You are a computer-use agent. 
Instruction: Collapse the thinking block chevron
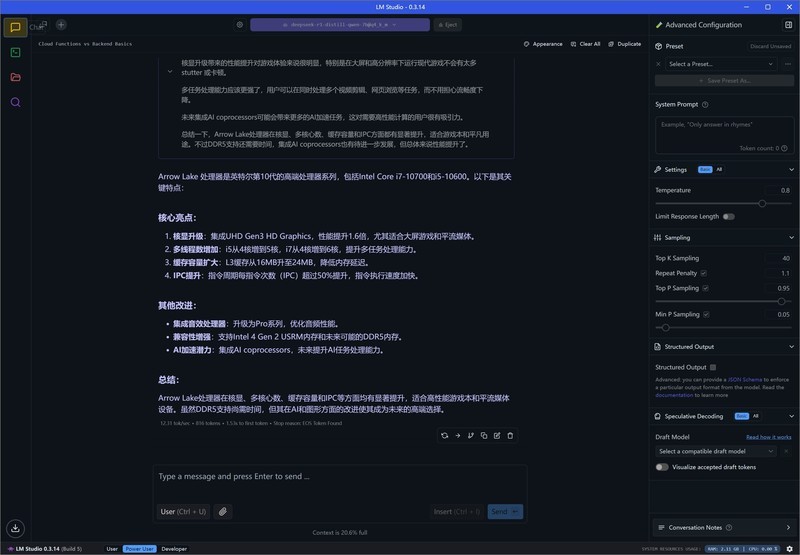(x=170, y=72)
